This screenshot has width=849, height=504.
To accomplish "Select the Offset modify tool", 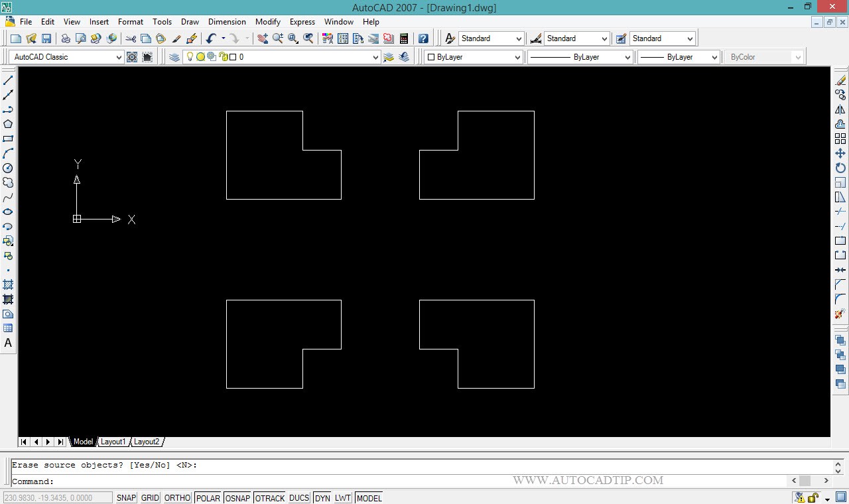I will [840, 124].
